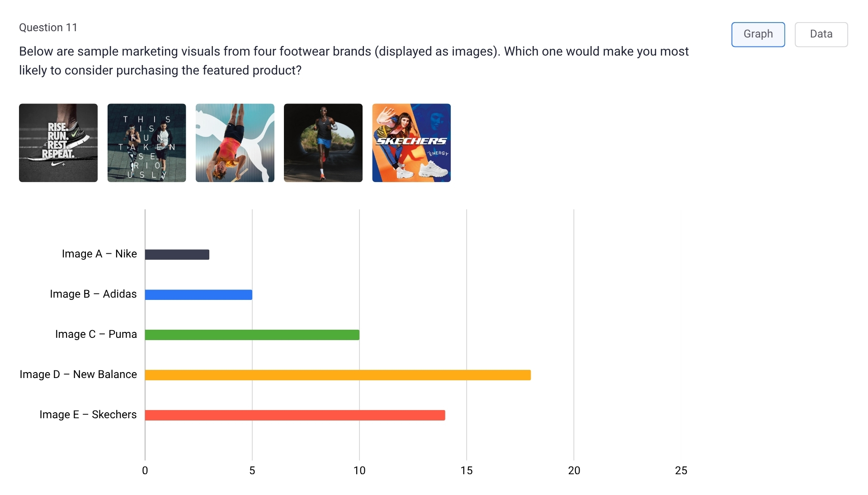View the Adidas 'Taken Seriously' image
Viewport: 868px width, 495px height.
click(146, 143)
